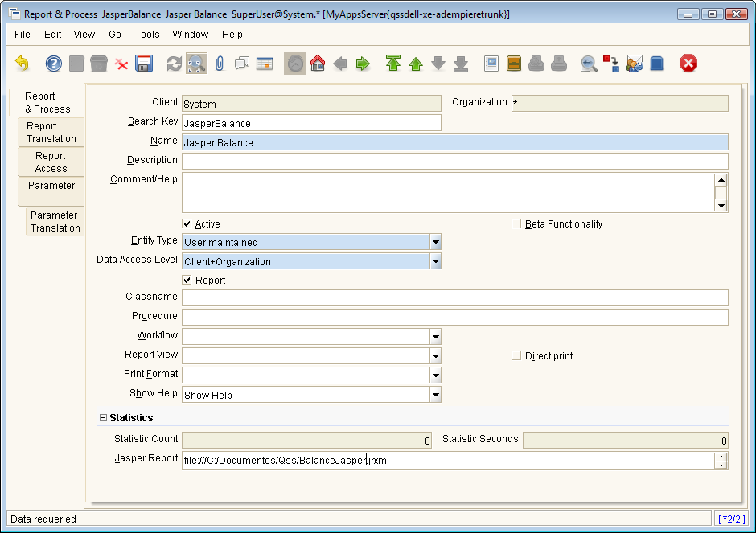The height and width of the screenshot is (533, 756).
Task: Switch to Report Access tab
Action: pos(51,162)
